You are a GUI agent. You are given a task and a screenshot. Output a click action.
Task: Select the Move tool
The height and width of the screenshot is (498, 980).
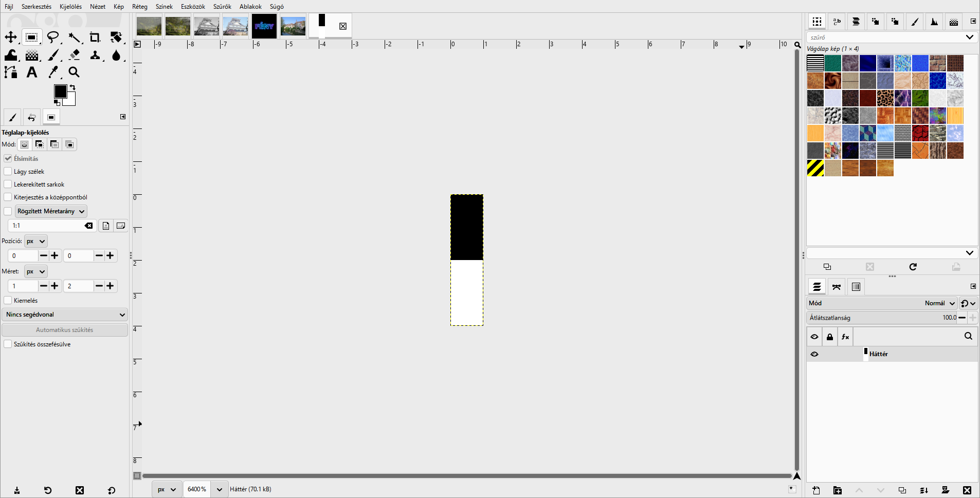pyautogui.click(x=11, y=38)
